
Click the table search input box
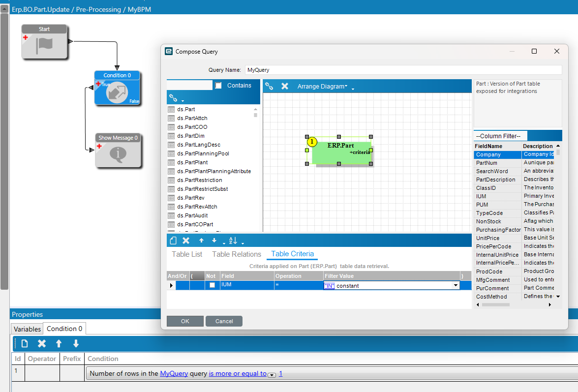[190, 85]
